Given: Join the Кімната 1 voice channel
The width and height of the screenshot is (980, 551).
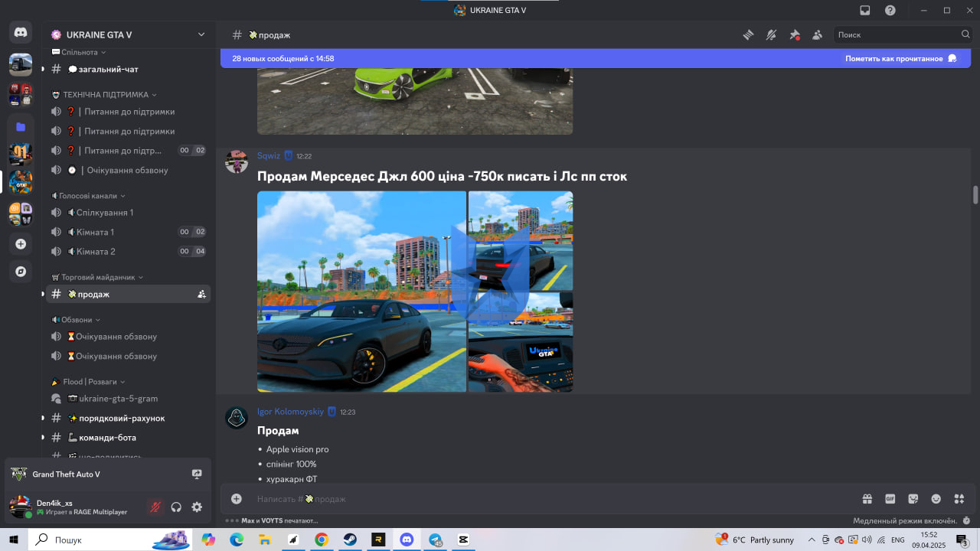Looking at the screenshot, I should 126,232.
